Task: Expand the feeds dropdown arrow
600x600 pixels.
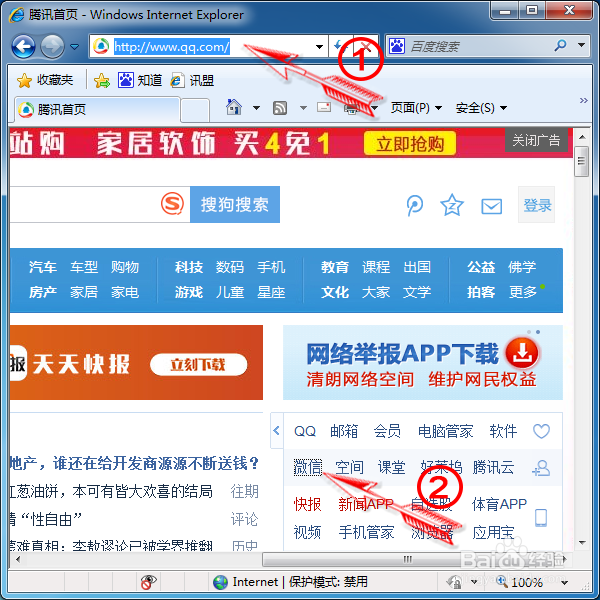Action: pos(303,108)
